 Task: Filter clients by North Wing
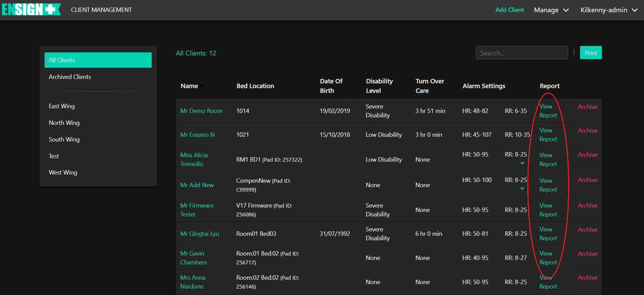pyautogui.click(x=64, y=123)
